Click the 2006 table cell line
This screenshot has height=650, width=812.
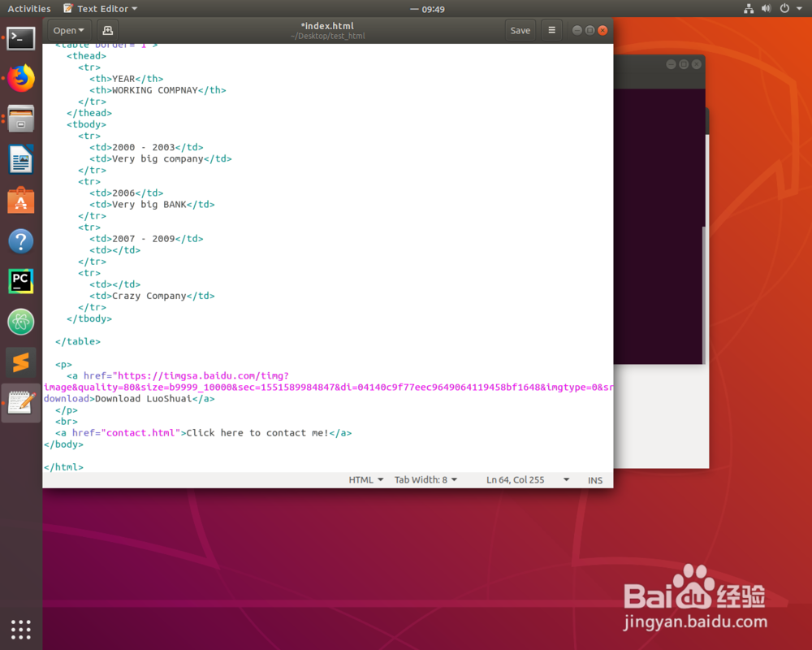[x=127, y=193]
